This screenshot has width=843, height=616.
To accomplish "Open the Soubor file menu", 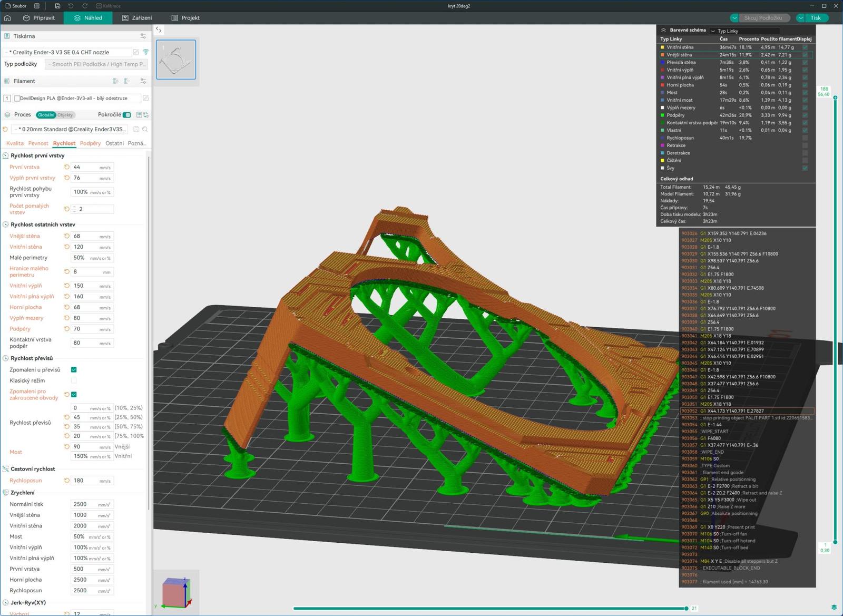I will point(16,6).
